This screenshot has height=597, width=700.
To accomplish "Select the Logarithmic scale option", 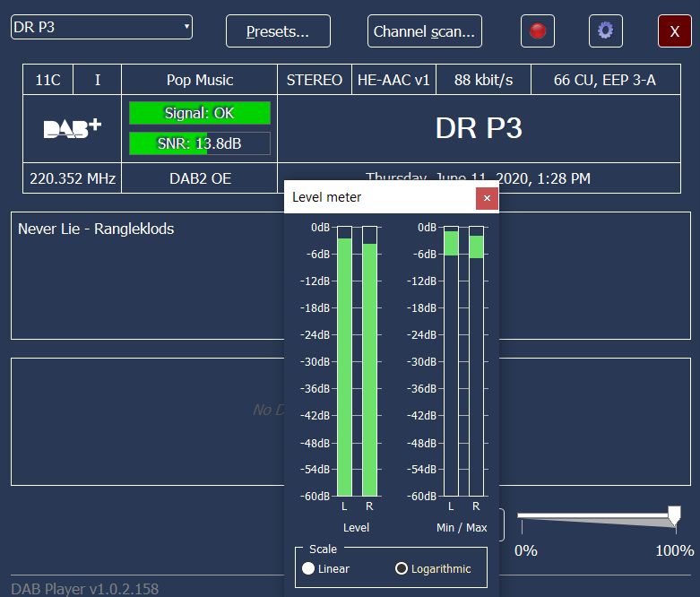I will pyautogui.click(x=402, y=568).
